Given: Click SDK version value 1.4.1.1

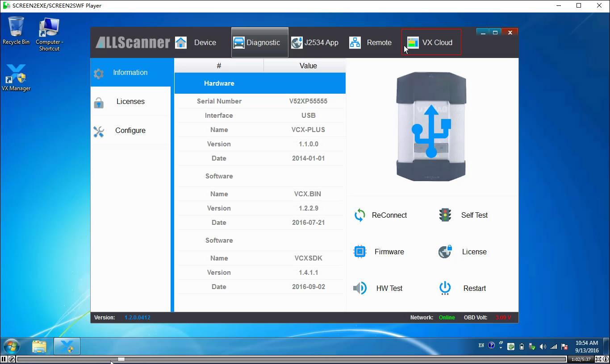Looking at the screenshot, I should 308,273.
